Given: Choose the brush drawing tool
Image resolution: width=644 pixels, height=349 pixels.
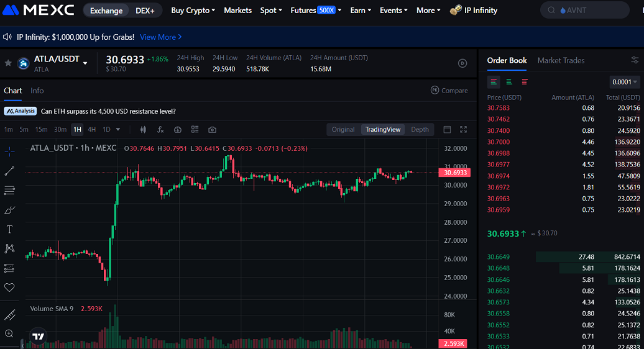Looking at the screenshot, I should point(9,210).
